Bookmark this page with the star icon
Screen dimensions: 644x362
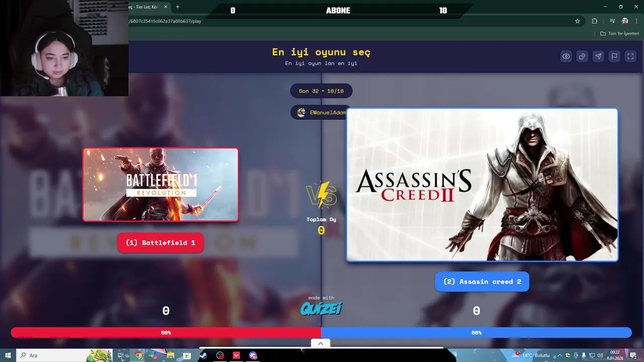[578, 21]
